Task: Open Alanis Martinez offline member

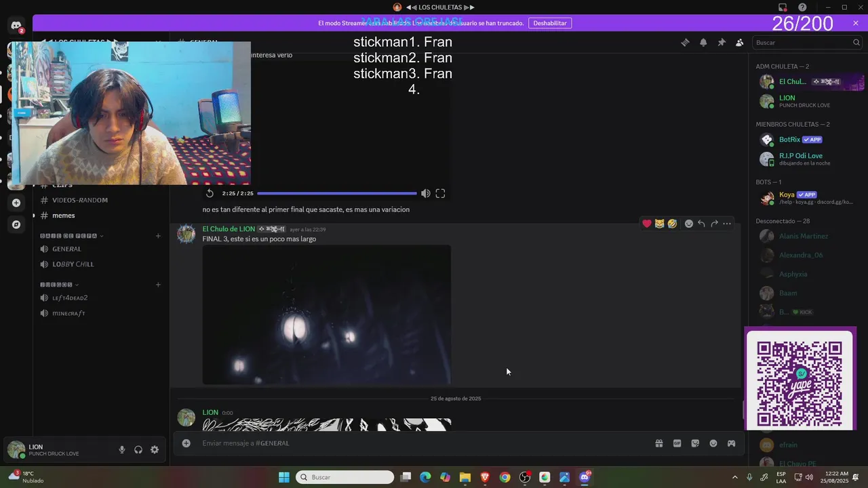Action: pos(810,236)
